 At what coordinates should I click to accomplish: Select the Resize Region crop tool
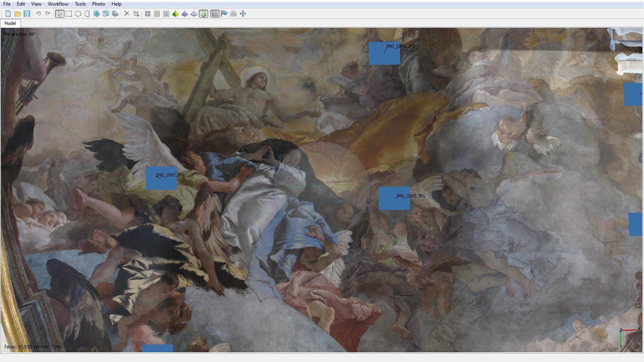click(136, 14)
